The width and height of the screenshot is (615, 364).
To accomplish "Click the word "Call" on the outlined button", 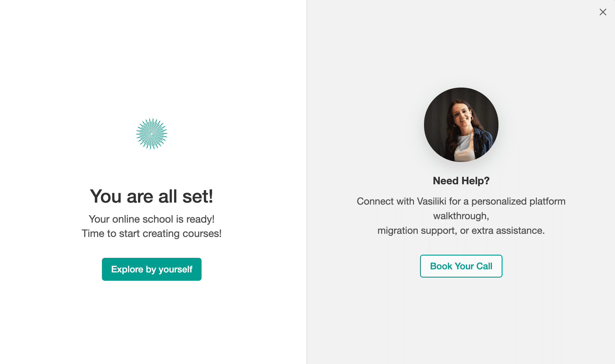I will [x=484, y=266].
